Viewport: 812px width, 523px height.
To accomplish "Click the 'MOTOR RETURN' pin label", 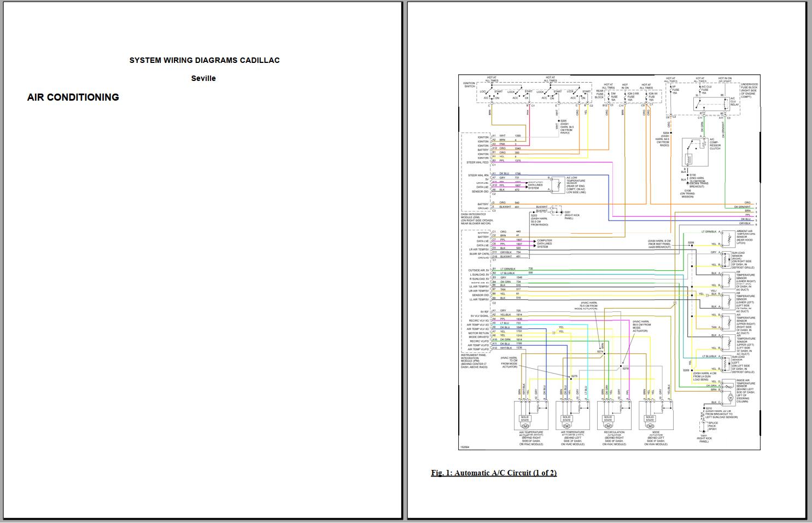I will pyautogui.click(x=478, y=333).
